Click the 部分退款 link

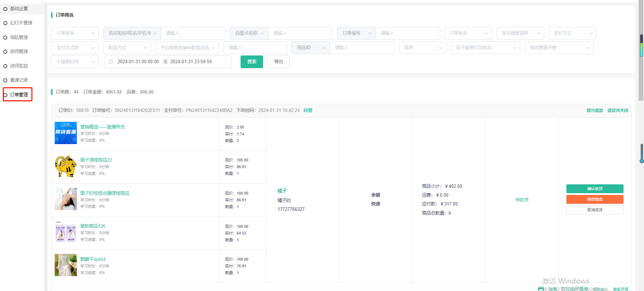coord(595,111)
